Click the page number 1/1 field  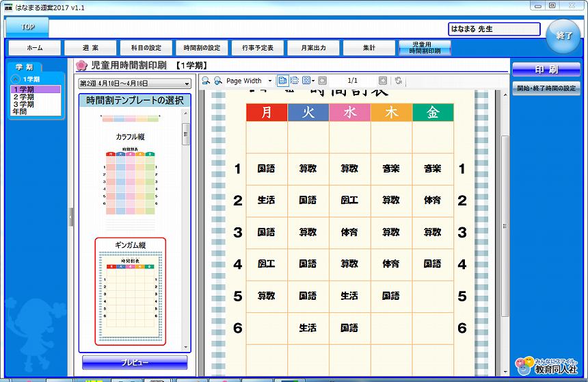point(353,80)
